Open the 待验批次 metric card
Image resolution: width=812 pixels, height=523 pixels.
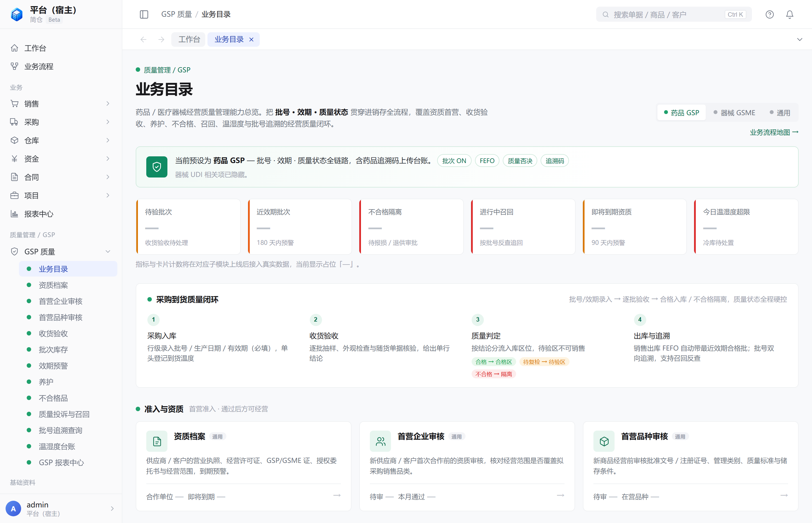[188, 226]
